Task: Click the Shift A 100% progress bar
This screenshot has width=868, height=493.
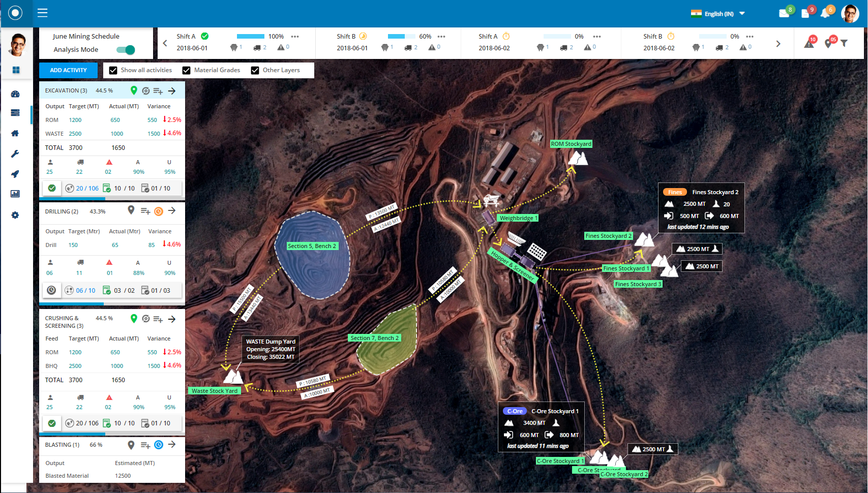Action: (x=251, y=37)
